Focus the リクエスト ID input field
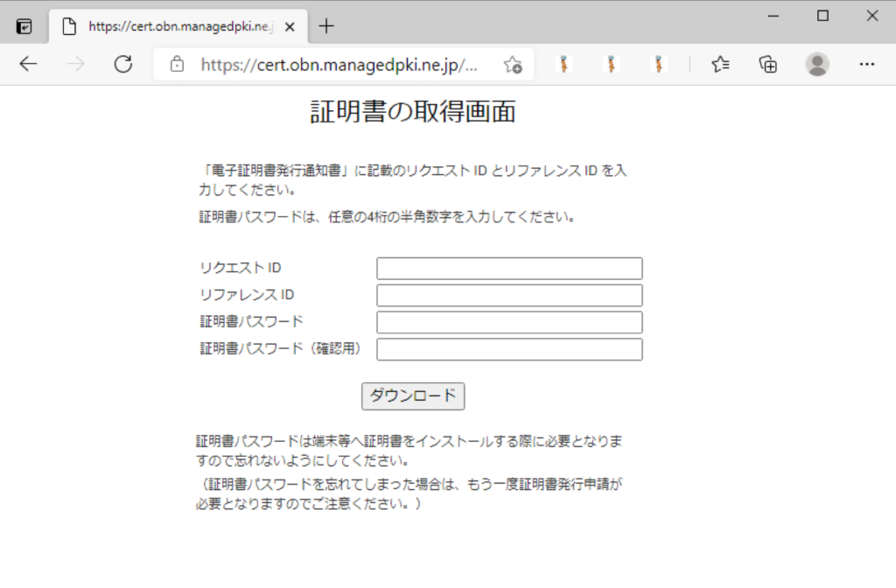Screen dimensions: 896x588 [509, 269]
